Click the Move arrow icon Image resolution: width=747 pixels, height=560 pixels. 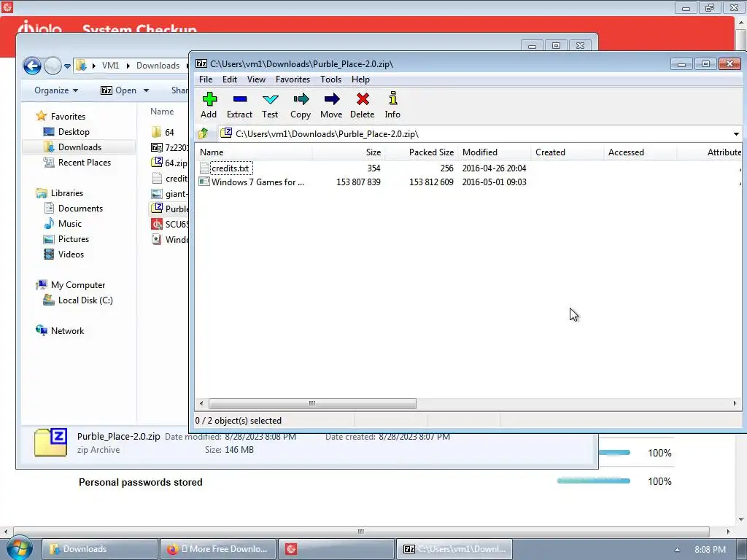coord(332,105)
